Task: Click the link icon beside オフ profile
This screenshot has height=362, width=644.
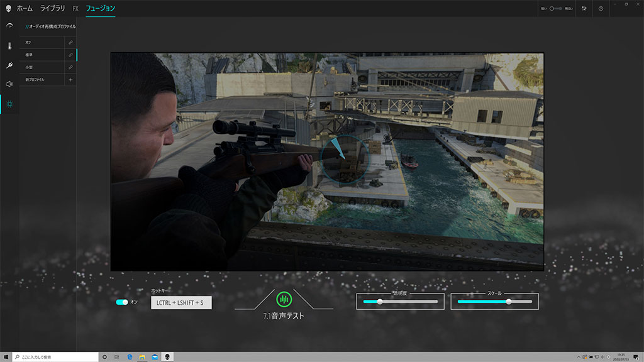Action: (70, 42)
